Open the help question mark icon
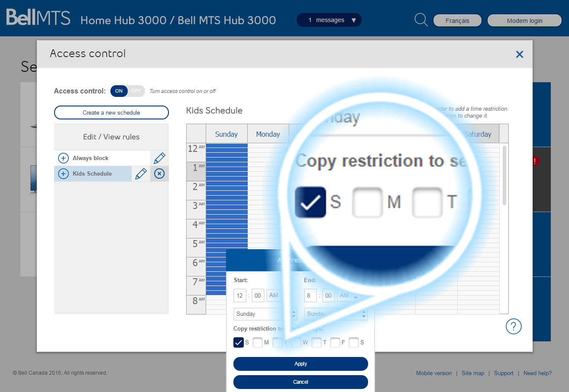Viewport: 569px width, 392px height. [x=514, y=326]
